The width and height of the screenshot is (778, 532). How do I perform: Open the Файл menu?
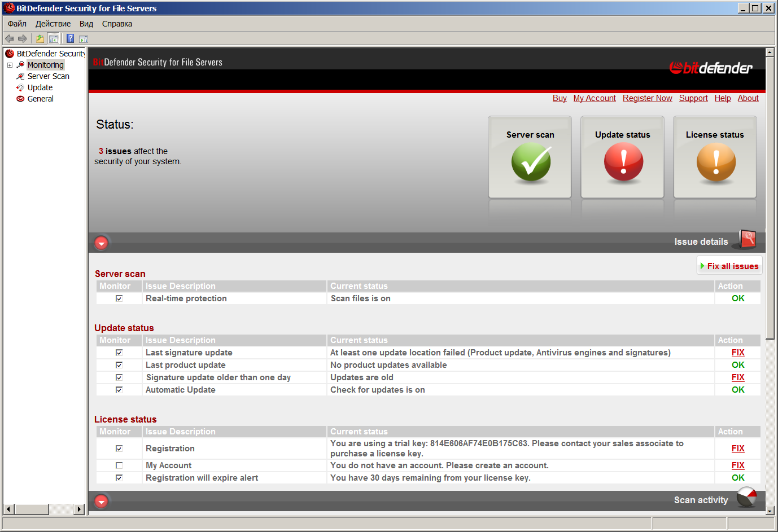(17, 24)
